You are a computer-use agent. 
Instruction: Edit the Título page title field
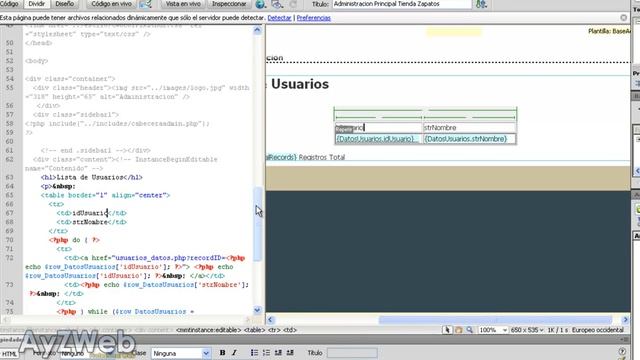click(x=402, y=4)
